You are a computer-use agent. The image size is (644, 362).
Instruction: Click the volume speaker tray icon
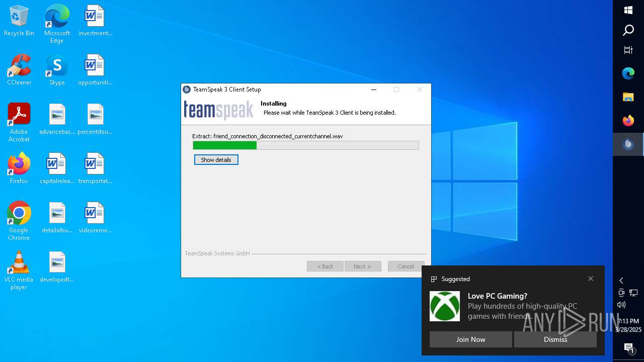(621, 305)
